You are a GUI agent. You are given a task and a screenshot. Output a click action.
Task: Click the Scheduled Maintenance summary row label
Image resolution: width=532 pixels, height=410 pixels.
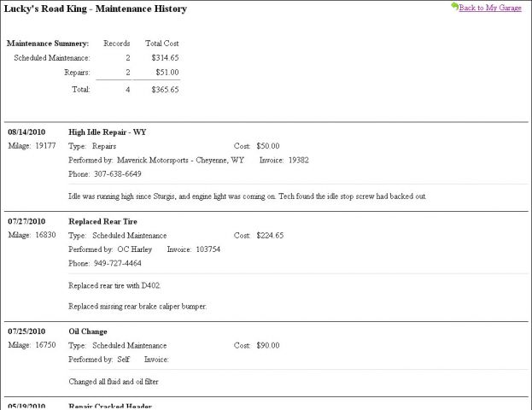pyautogui.click(x=52, y=58)
